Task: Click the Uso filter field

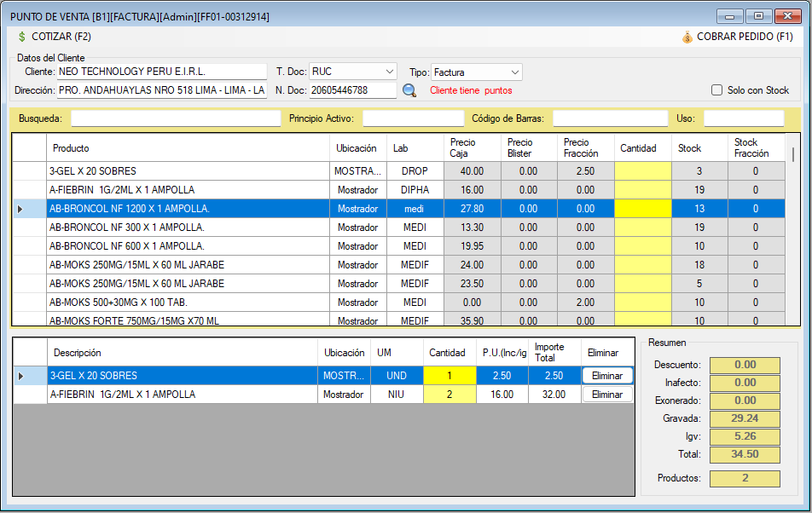Action: tap(743, 118)
